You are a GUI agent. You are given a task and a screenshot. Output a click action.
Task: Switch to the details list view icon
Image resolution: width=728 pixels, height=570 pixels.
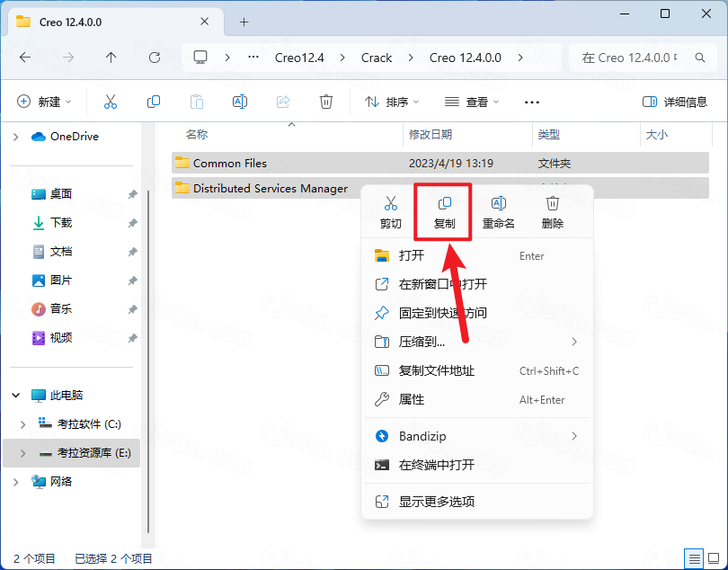pos(695,558)
